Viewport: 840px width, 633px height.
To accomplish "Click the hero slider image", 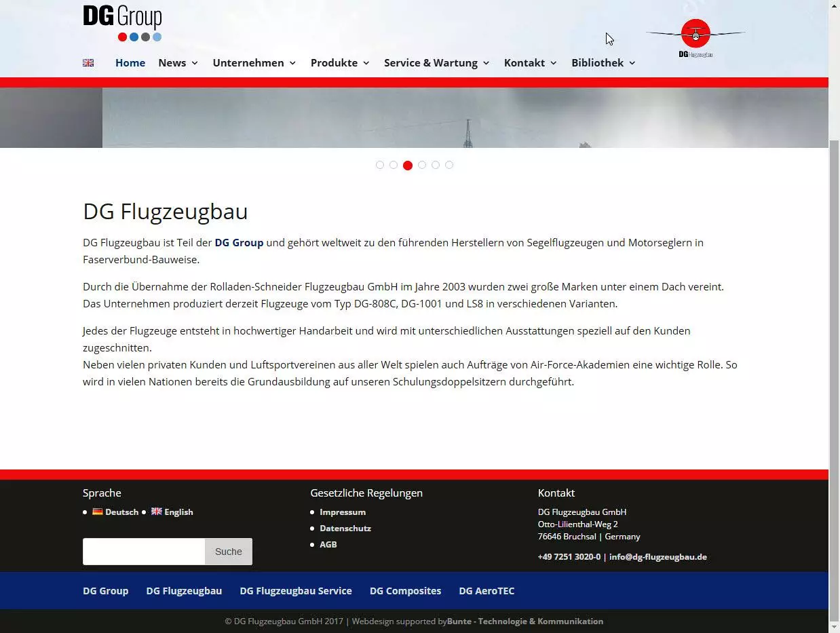I will point(414,117).
